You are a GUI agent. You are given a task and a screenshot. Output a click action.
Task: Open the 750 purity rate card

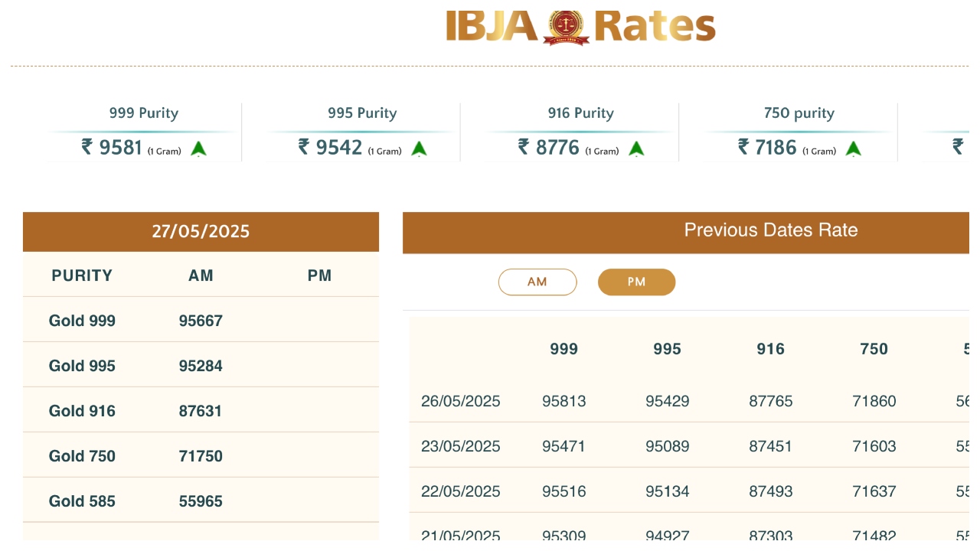(799, 132)
